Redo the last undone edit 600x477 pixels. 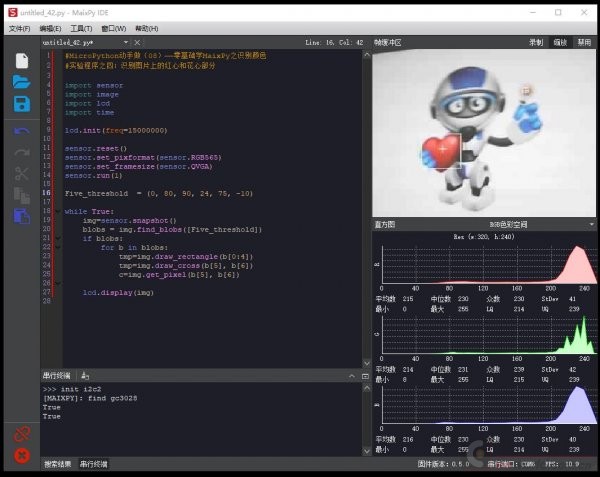tap(22, 153)
